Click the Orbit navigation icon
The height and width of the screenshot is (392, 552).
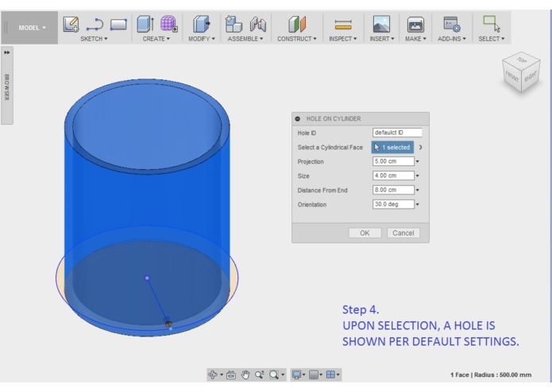pyautogui.click(x=213, y=375)
